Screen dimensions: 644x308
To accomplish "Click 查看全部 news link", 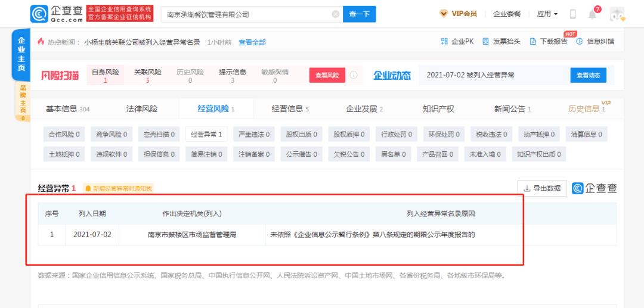I will pyautogui.click(x=252, y=42).
